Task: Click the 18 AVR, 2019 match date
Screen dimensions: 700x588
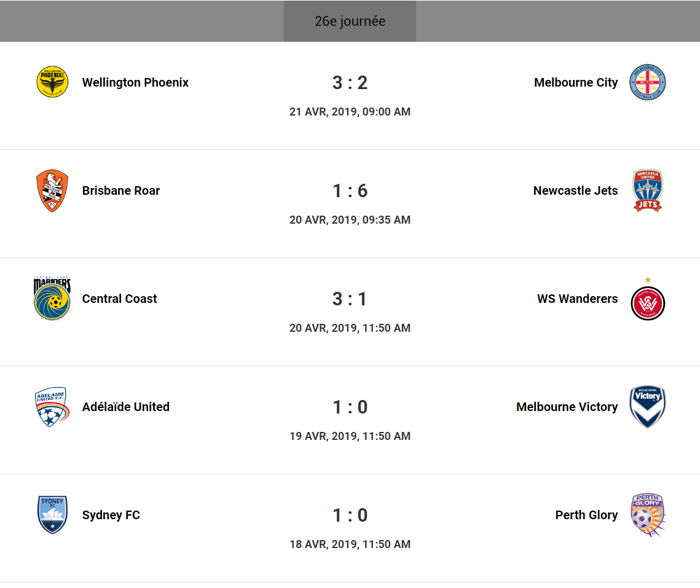Action: tap(350, 544)
